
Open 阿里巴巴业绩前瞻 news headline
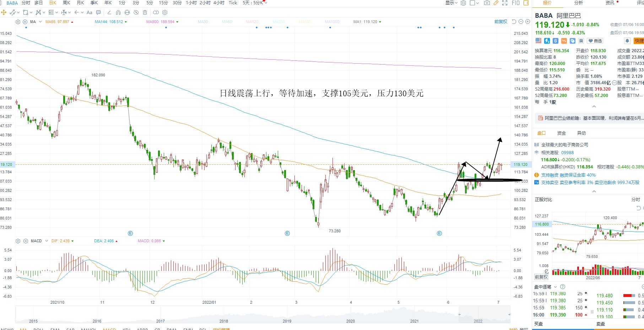pyautogui.click(x=594, y=118)
